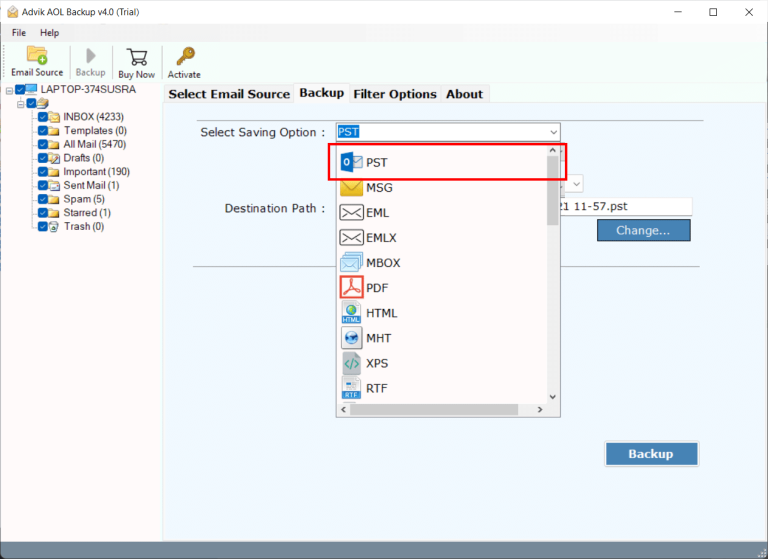Click the Spam folder icon
The height and width of the screenshot is (559, 768).
[54, 199]
